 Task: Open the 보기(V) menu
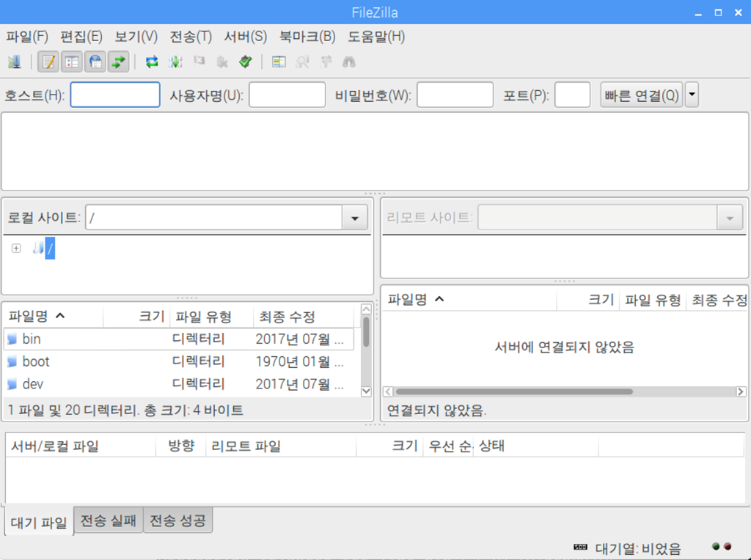[136, 37]
